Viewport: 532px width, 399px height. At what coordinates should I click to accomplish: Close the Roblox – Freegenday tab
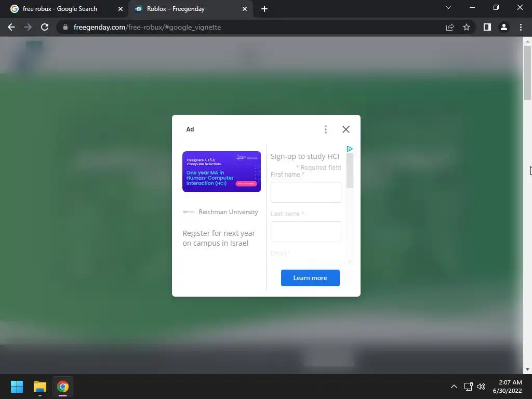(x=245, y=9)
